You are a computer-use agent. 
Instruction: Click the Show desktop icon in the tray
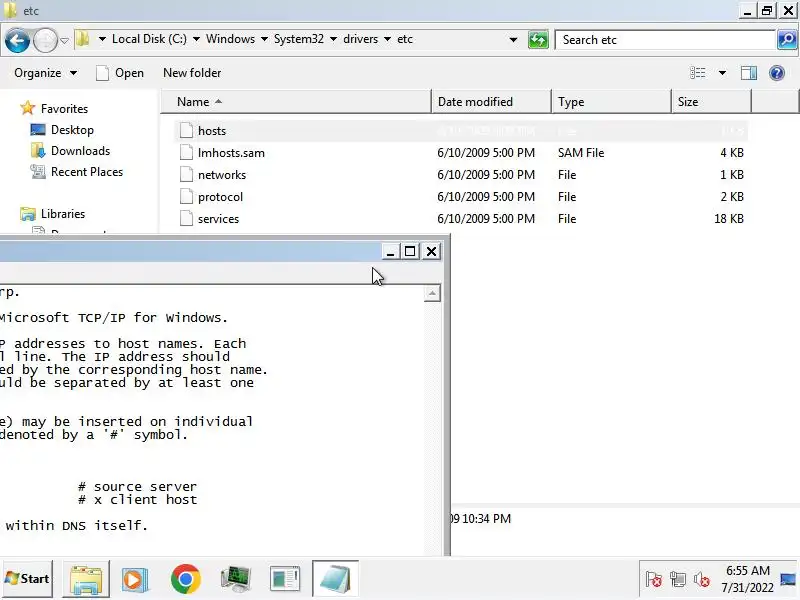tap(788, 579)
